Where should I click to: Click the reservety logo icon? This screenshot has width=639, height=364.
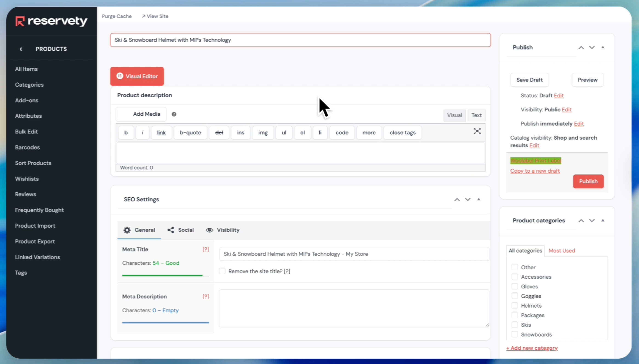click(x=20, y=21)
